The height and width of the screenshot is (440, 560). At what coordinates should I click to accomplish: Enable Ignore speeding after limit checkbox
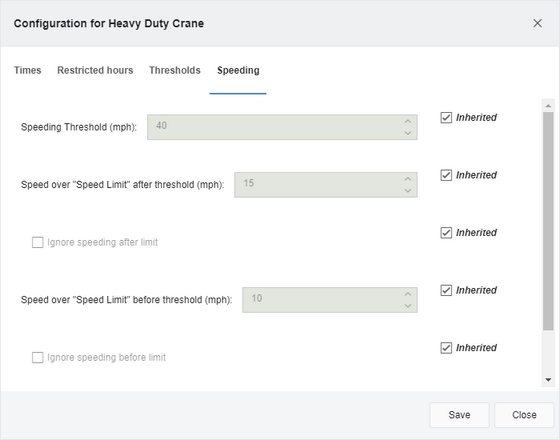38,242
